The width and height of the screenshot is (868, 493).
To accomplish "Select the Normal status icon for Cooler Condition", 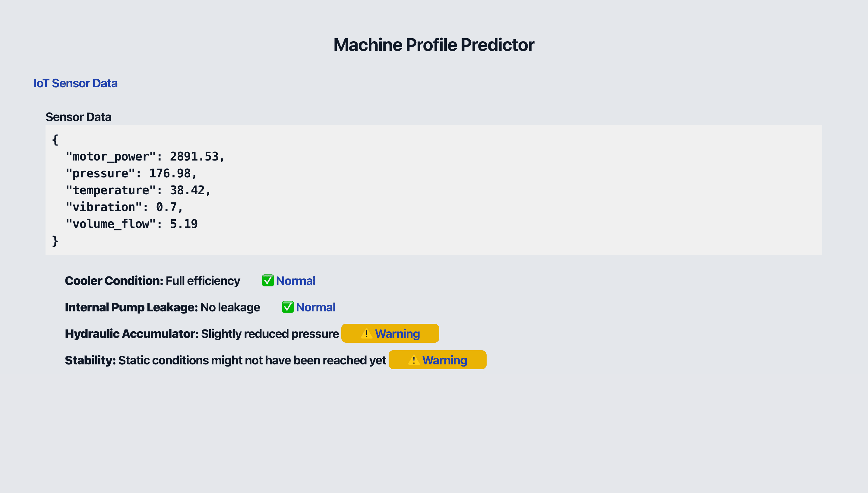I will pyautogui.click(x=267, y=281).
